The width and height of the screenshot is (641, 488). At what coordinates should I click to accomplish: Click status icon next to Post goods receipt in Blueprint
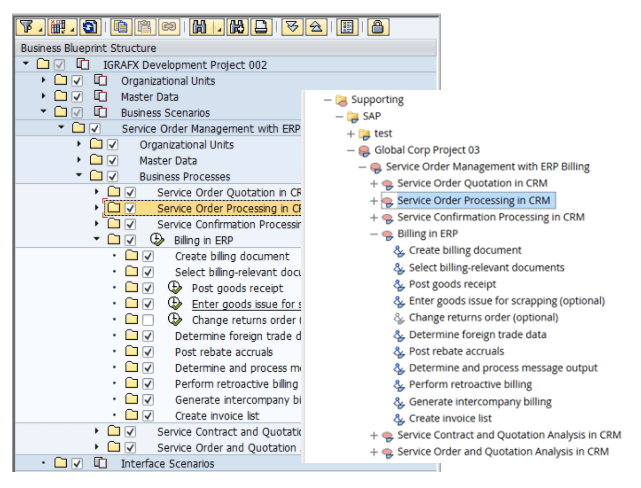175,287
